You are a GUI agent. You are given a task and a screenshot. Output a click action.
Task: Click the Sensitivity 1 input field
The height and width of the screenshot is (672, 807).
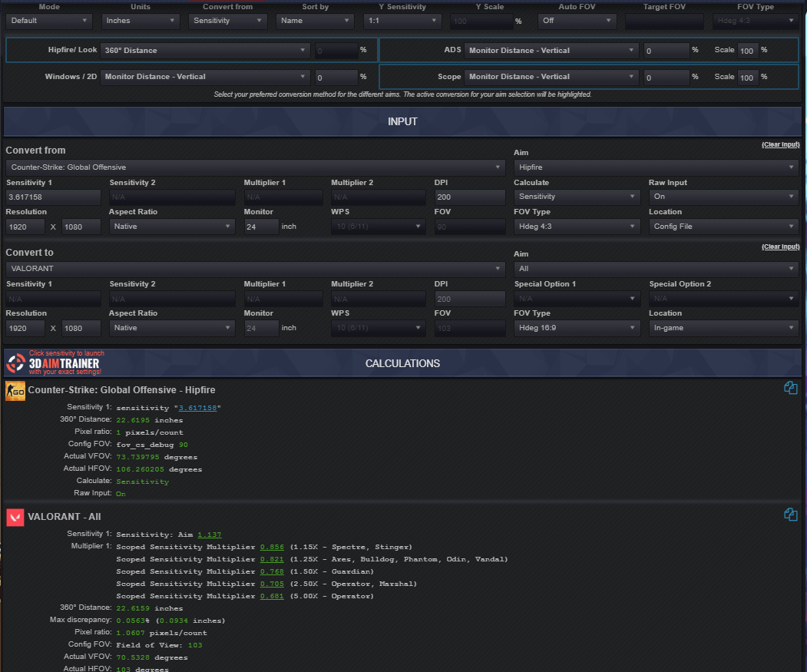(x=53, y=197)
